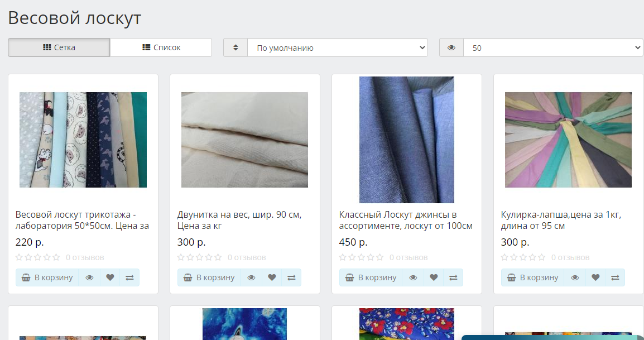Click rating stars of Весовой лоскут трикотажа
This screenshot has width=644, height=340.
(38, 257)
